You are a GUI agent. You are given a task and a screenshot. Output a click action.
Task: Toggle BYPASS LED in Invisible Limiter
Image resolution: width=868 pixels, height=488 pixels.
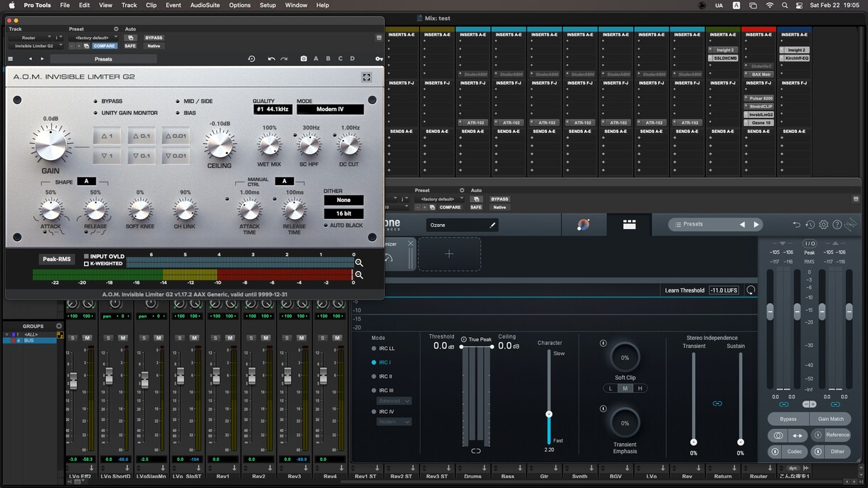[x=96, y=102]
